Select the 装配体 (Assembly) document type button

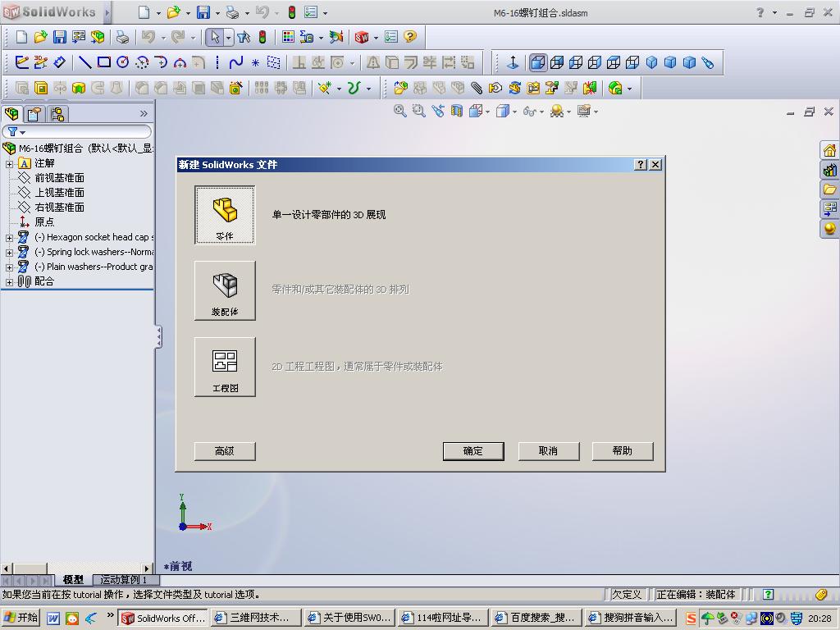point(225,291)
